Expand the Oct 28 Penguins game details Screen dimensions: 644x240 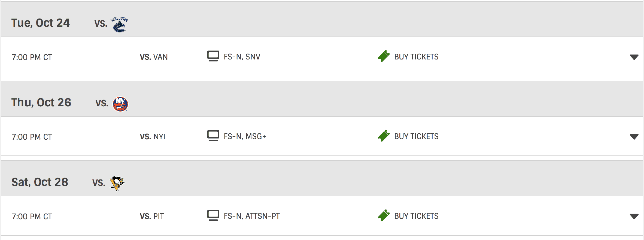(634, 216)
